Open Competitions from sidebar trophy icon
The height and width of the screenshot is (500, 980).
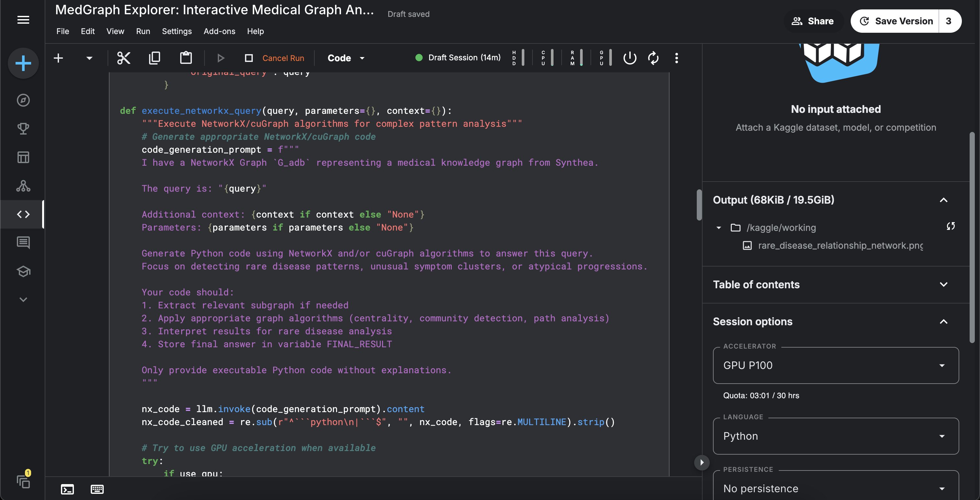point(23,128)
